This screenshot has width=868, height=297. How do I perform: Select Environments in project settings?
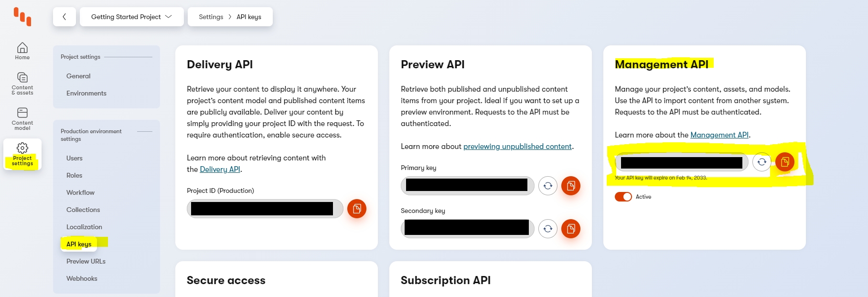[86, 93]
